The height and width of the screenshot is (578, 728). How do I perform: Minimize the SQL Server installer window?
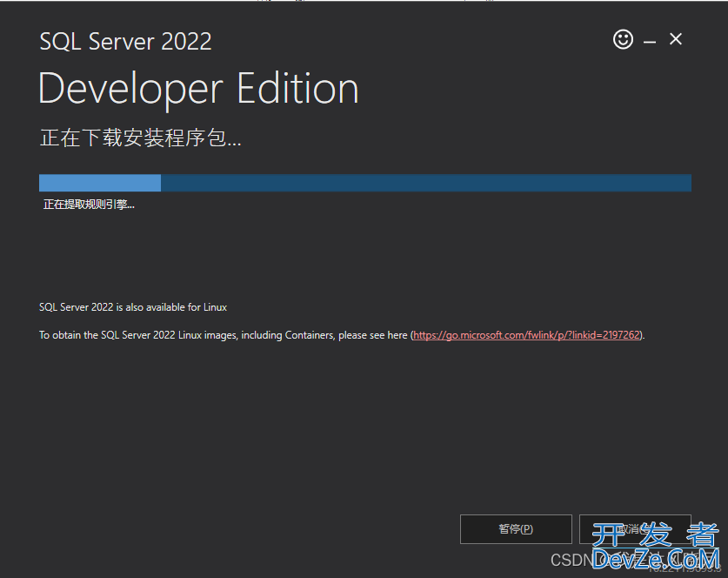tap(650, 42)
